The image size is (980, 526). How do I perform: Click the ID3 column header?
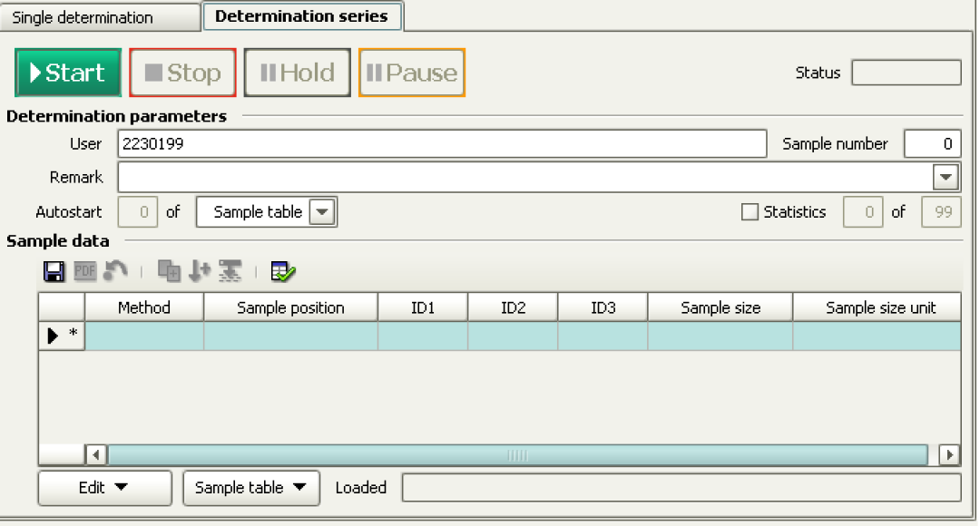[x=603, y=307]
